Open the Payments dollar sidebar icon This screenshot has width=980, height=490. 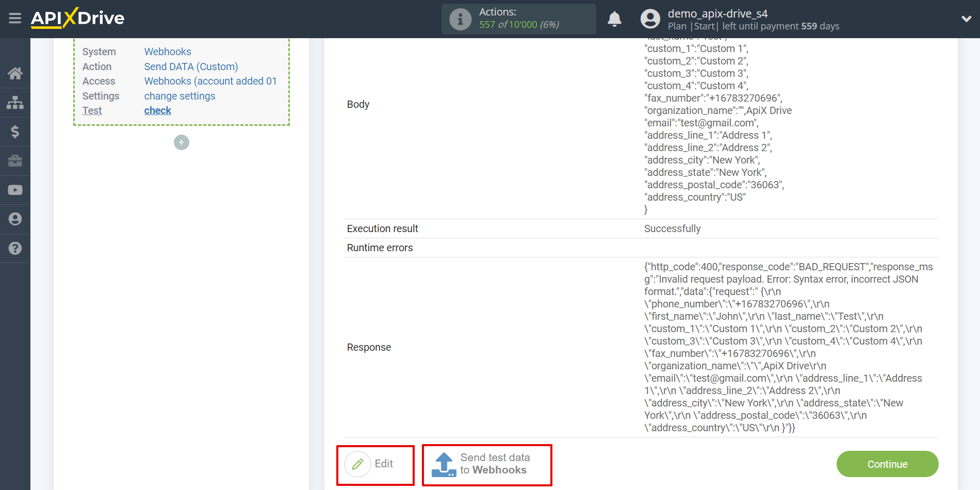click(x=15, y=132)
